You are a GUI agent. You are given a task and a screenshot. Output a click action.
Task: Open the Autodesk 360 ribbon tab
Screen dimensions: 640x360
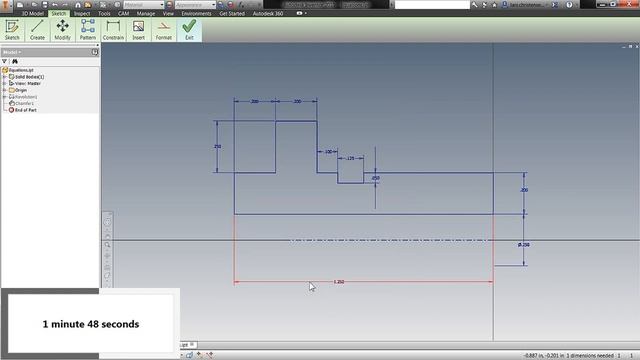point(268,13)
